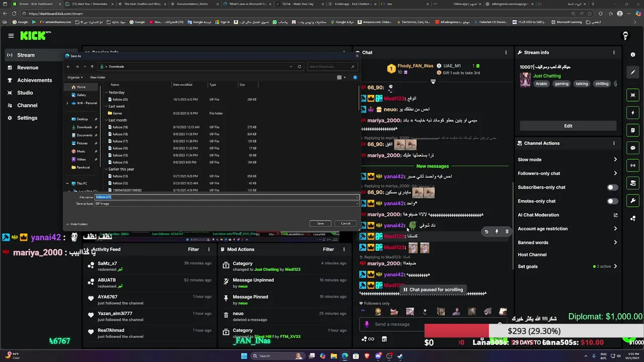Click the lightning bolt icon in the right rail
This screenshot has height=362, width=644.
[x=633, y=113]
